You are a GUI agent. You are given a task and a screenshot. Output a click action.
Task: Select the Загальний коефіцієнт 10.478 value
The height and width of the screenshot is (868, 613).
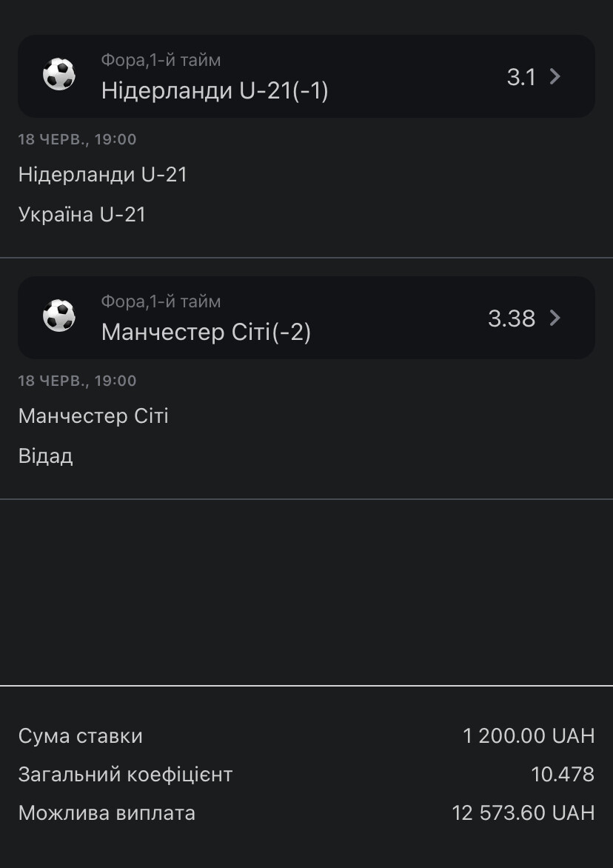click(x=563, y=774)
